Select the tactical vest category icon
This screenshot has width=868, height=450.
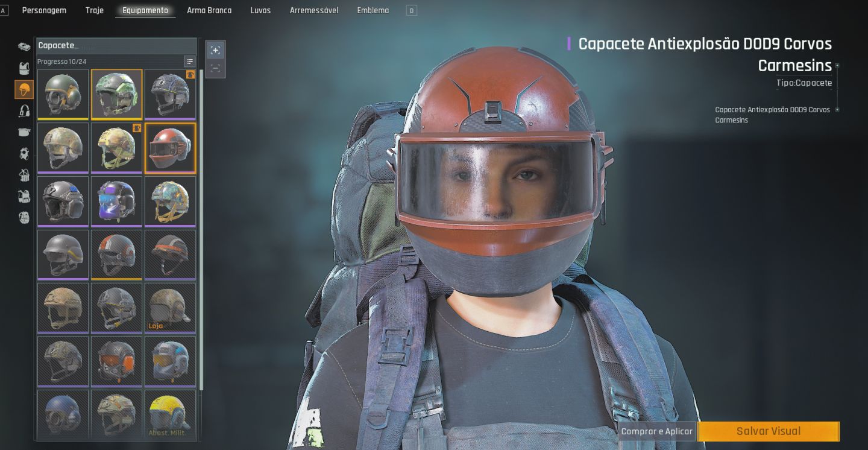tap(24, 196)
